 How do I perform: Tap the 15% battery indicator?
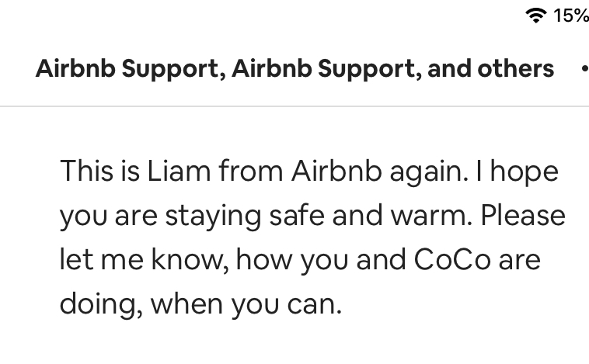click(x=571, y=16)
